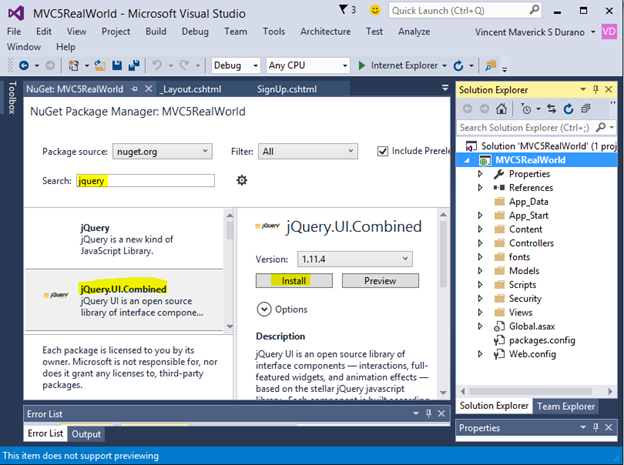Collapse the MVC5RealWorld project node
624x465 pixels.
(x=467, y=160)
